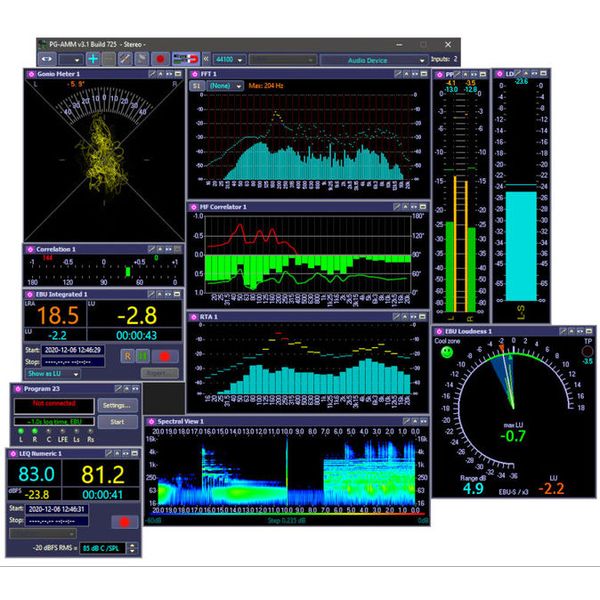Click the grayed minus button in toolbar
The image size is (600, 600).
109,59
